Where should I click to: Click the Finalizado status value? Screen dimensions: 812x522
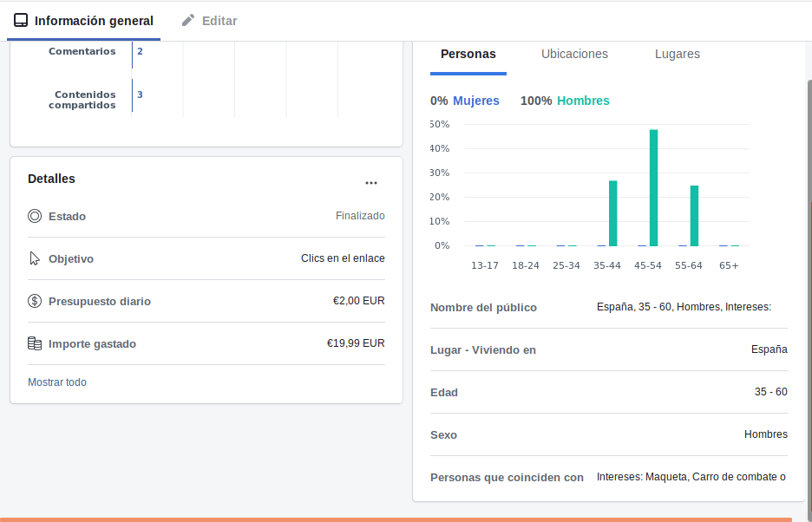coord(360,216)
